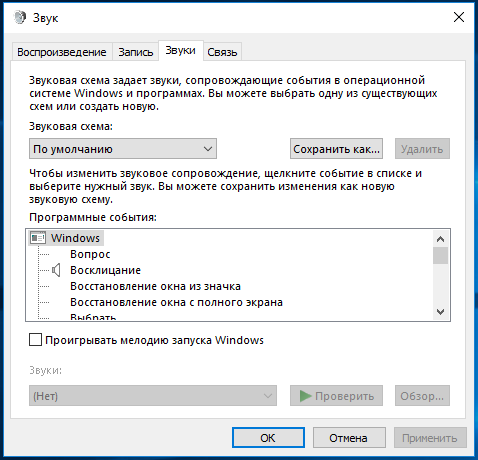Image resolution: width=478 pixels, height=460 pixels.
Task: Click the scrollbar down arrow in events list
Action: [x=440, y=312]
